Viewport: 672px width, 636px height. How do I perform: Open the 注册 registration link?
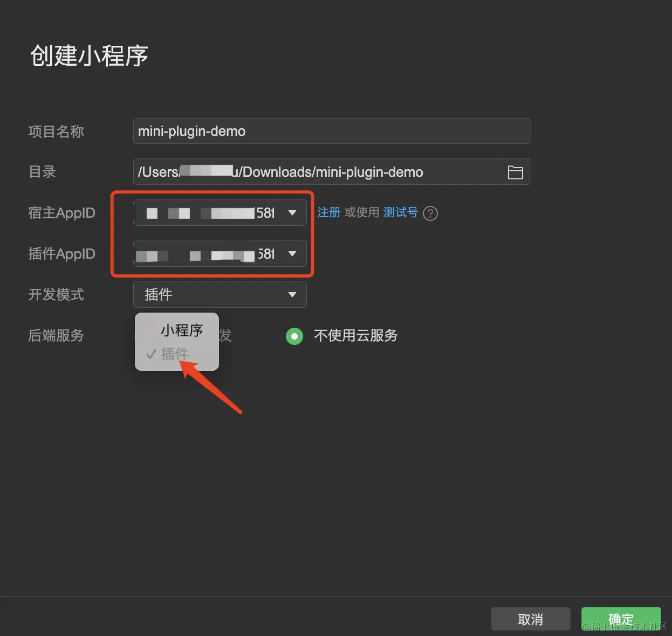click(x=328, y=212)
